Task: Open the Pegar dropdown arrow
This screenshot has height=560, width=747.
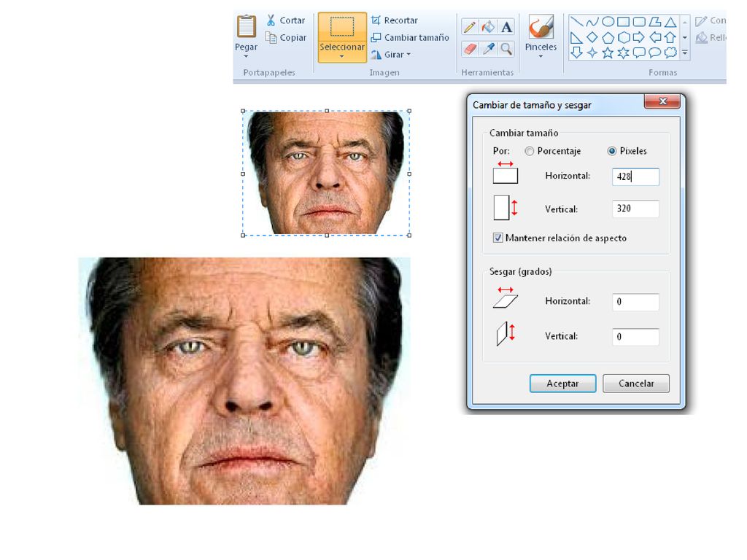Action: tap(246, 56)
